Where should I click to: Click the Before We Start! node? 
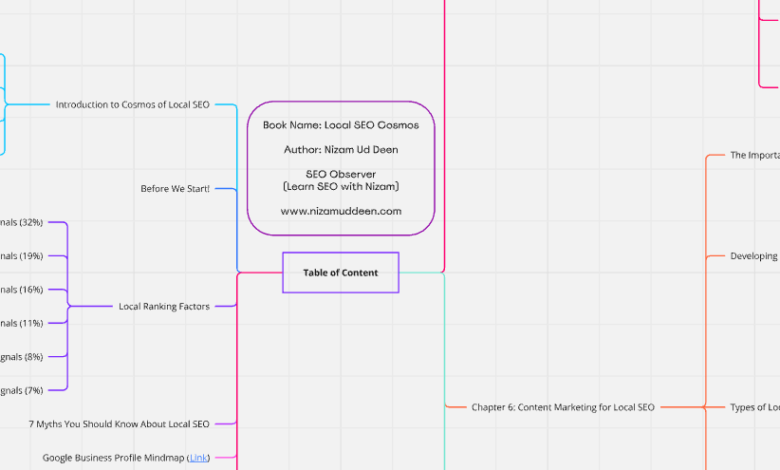175,188
